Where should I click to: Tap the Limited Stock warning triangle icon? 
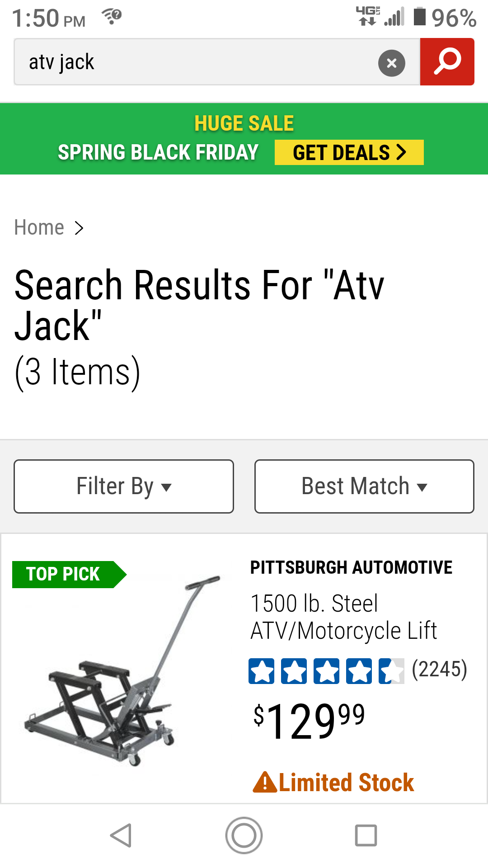coord(264,783)
